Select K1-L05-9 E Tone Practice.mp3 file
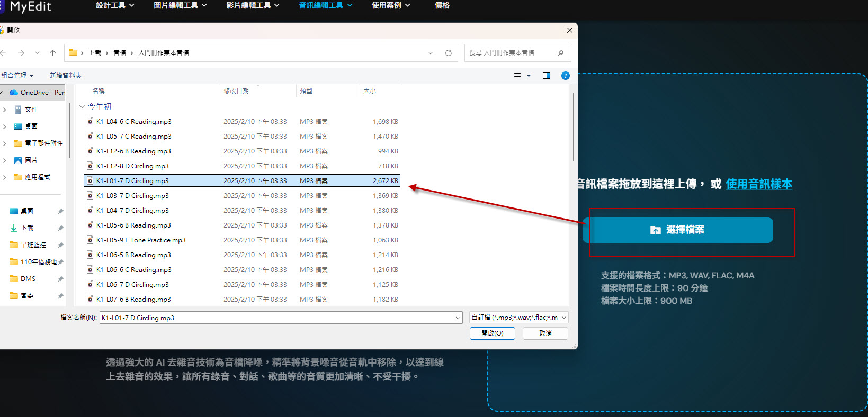The image size is (868, 417). click(141, 240)
